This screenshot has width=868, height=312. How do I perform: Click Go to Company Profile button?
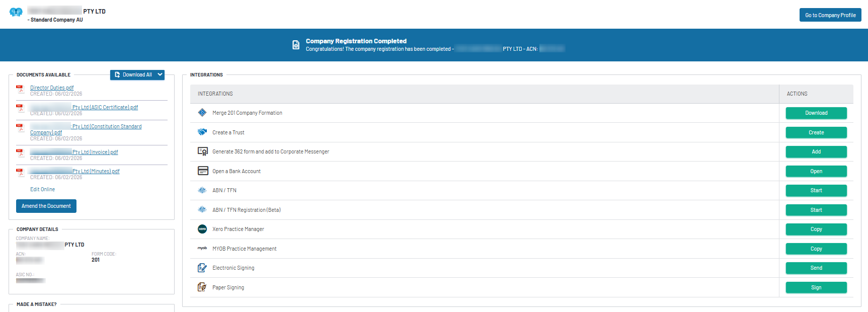coord(830,15)
